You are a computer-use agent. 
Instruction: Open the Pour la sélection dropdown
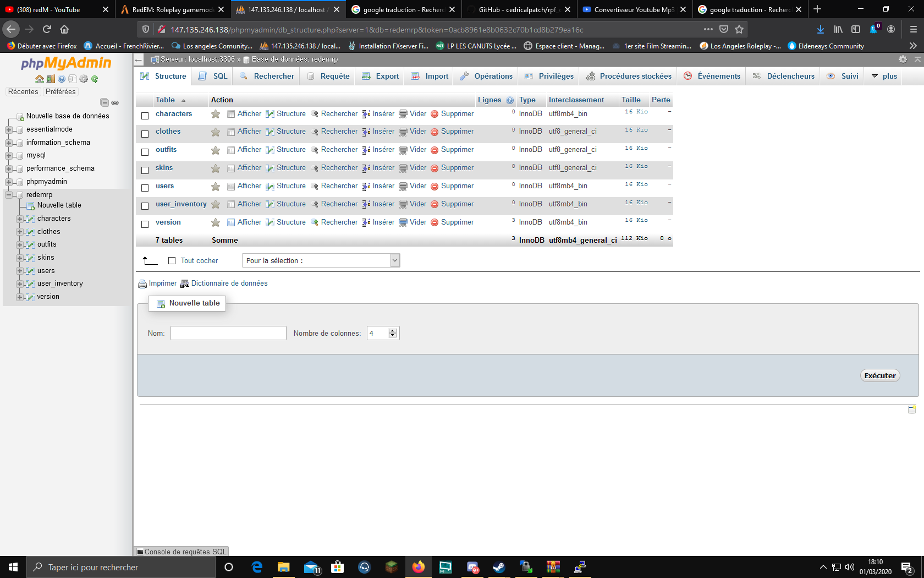[321, 260]
